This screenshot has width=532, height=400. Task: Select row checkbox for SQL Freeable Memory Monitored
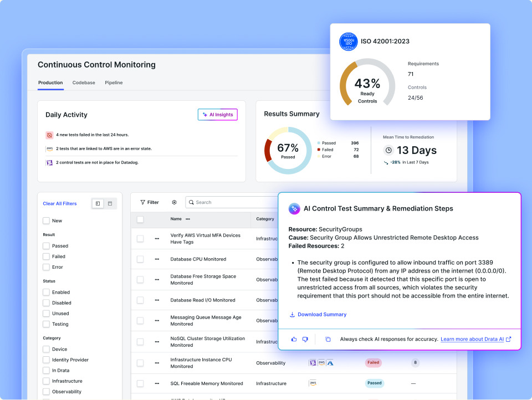point(140,383)
